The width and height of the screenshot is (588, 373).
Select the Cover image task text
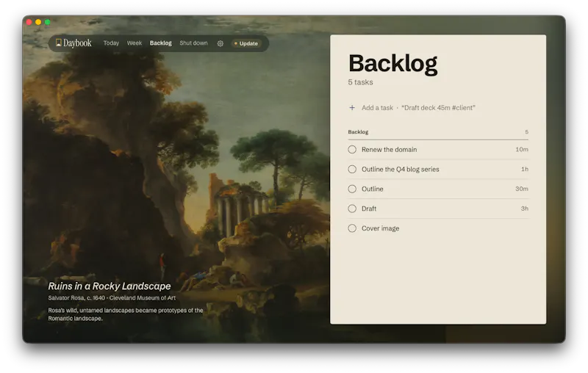380,228
